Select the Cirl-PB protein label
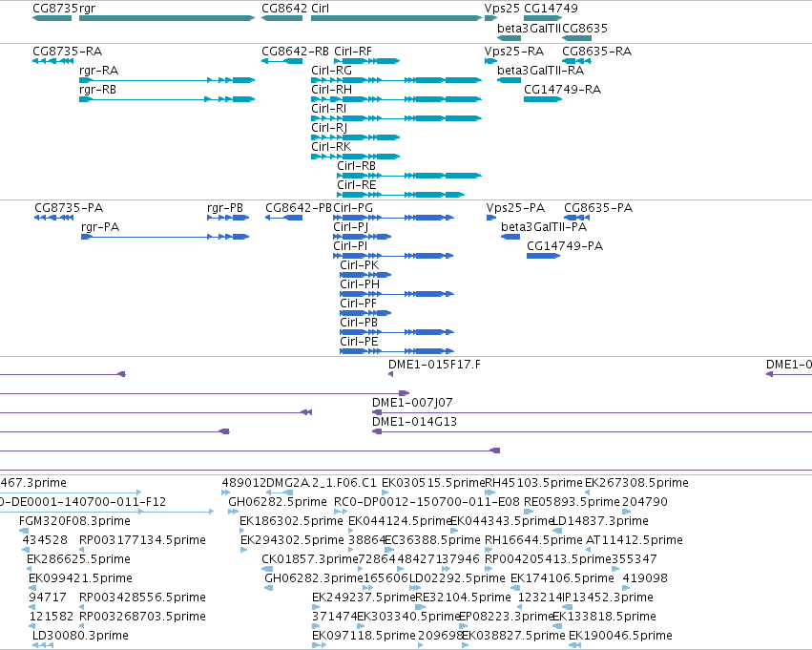 coord(359,323)
